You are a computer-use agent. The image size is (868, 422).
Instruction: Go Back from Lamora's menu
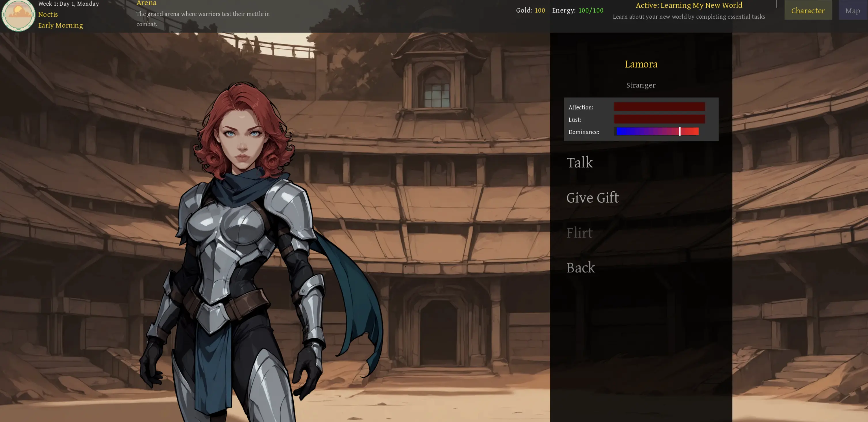pos(581,268)
